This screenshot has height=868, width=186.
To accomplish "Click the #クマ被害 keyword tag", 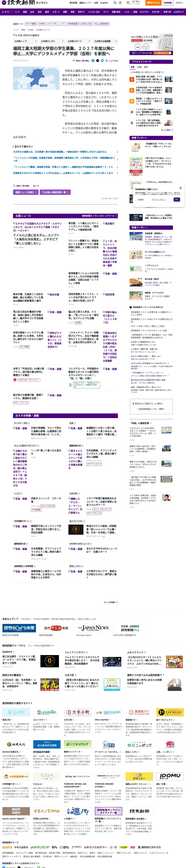I will click(31, 24).
